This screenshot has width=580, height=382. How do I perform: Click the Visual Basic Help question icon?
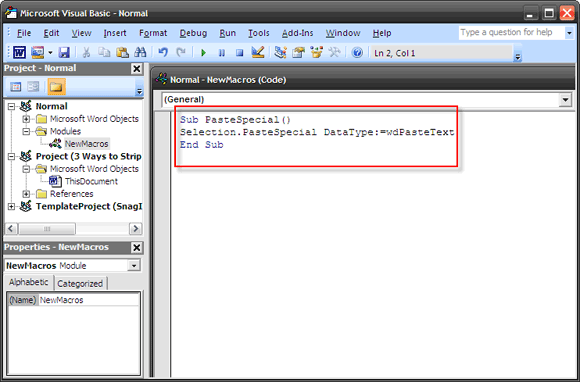point(357,53)
